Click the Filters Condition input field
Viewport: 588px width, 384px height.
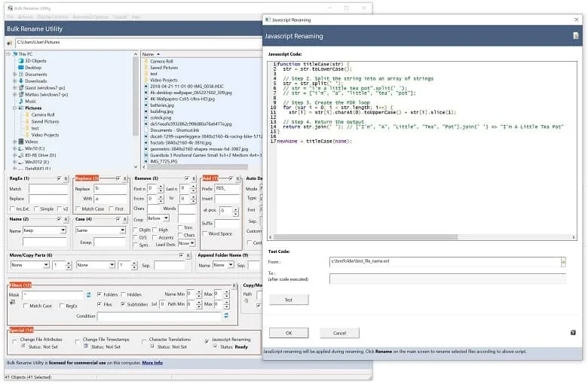tap(159, 316)
